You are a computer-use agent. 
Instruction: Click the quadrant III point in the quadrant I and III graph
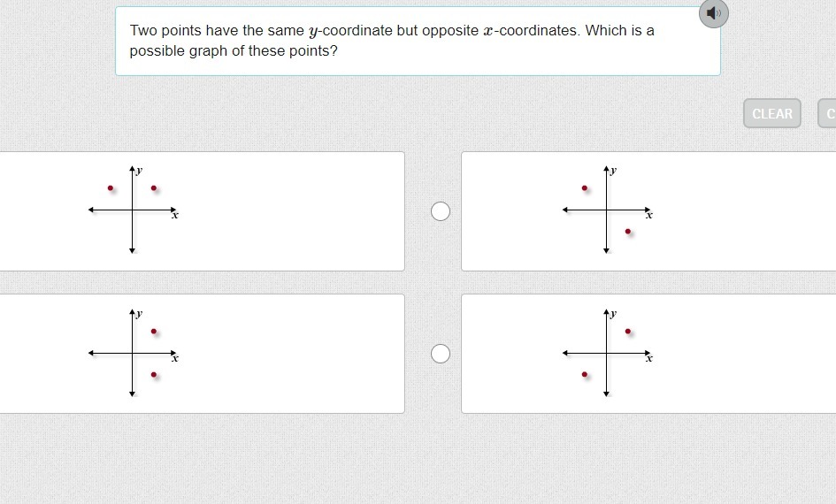(585, 375)
